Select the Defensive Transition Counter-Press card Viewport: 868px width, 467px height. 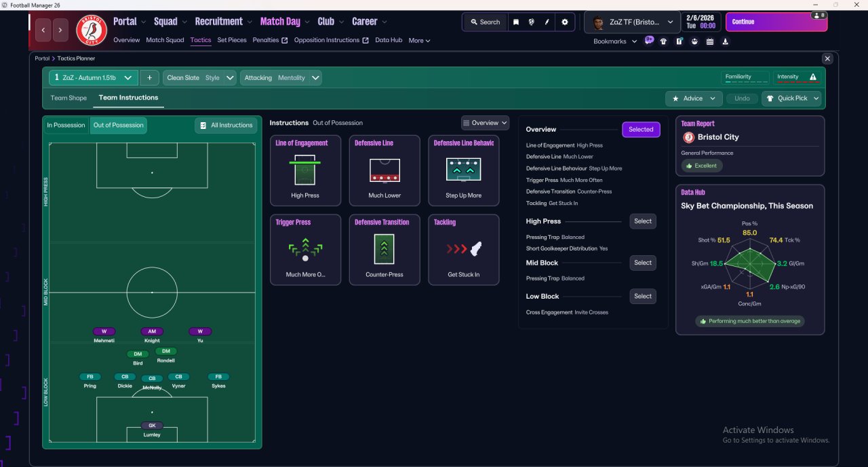pyautogui.click(x=384, y=250)
